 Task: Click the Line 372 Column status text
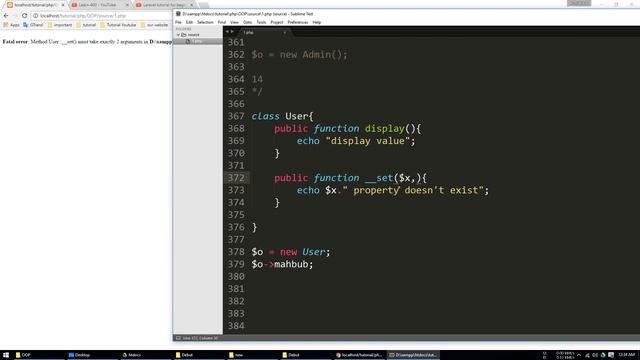point(200,338)
